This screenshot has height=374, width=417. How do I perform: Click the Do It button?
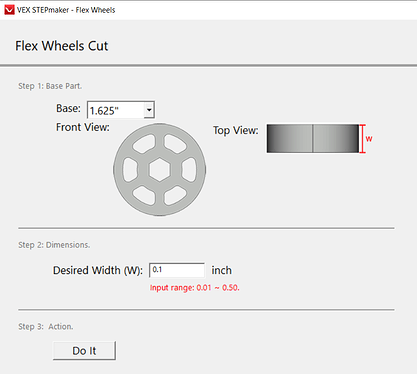click(84, 351)
